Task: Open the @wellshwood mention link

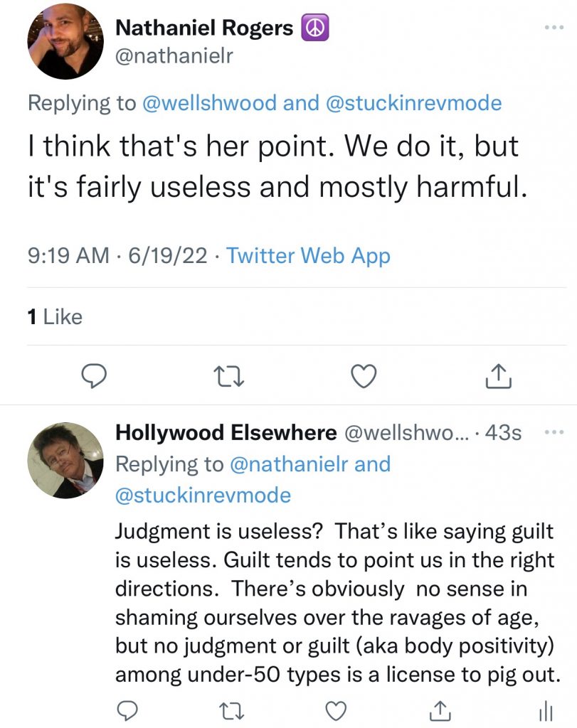Action: click(x=209, y=103)
